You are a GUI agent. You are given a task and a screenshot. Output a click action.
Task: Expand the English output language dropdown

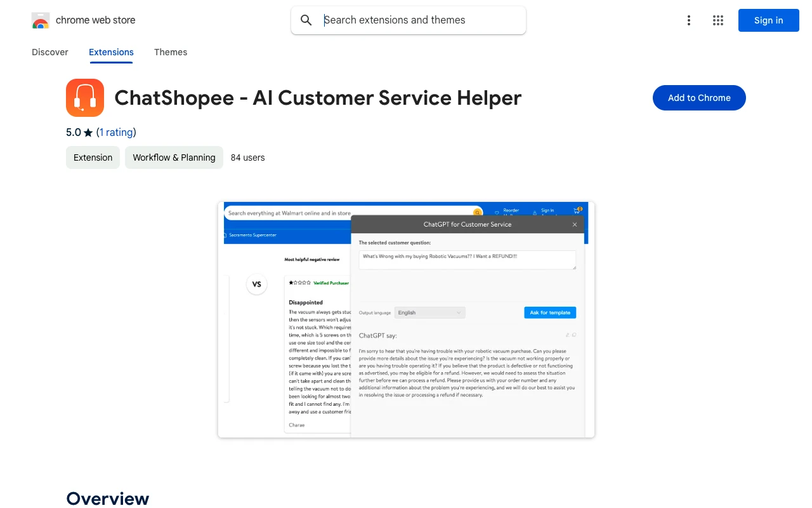coord(429,312)
